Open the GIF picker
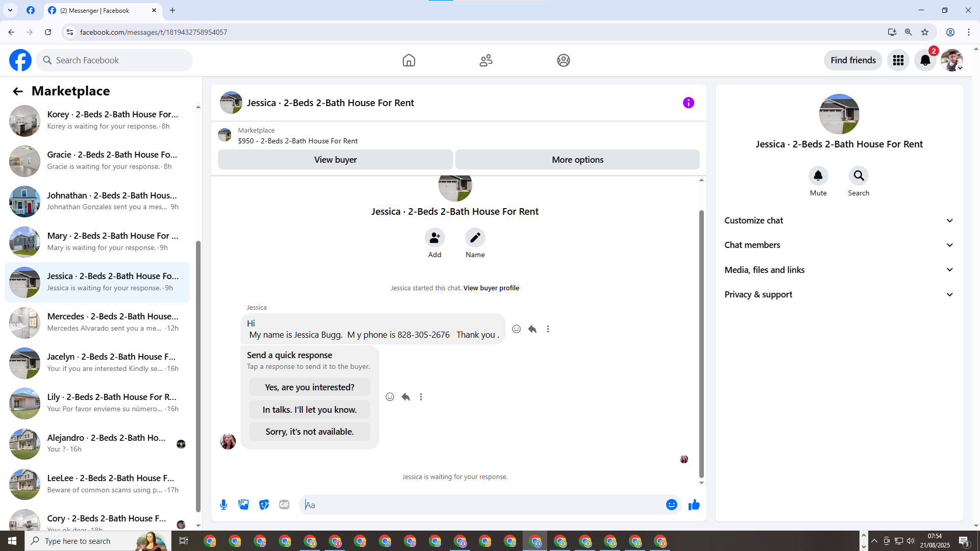This screenshot has width=980, height=551. 284,505
